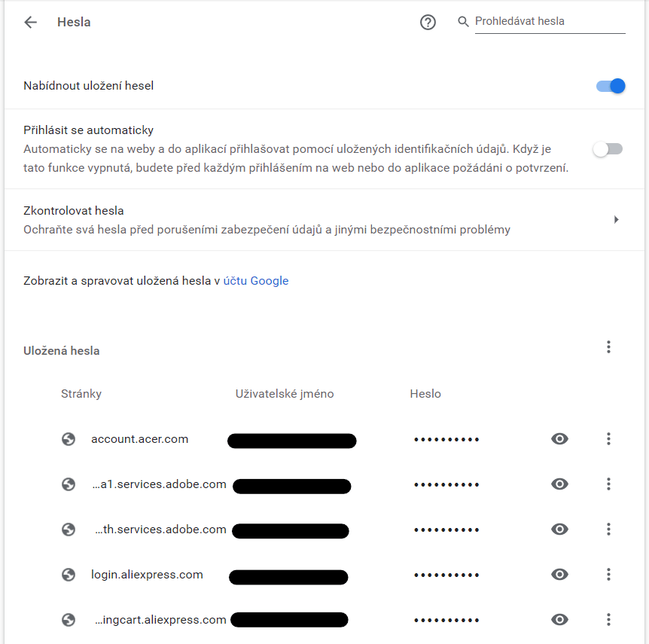The height and width of the screenshot is (644, 649).
Task: Open three-dot menu for ...ingcart.aliexpress.com
Action: [x=608, y=620]
